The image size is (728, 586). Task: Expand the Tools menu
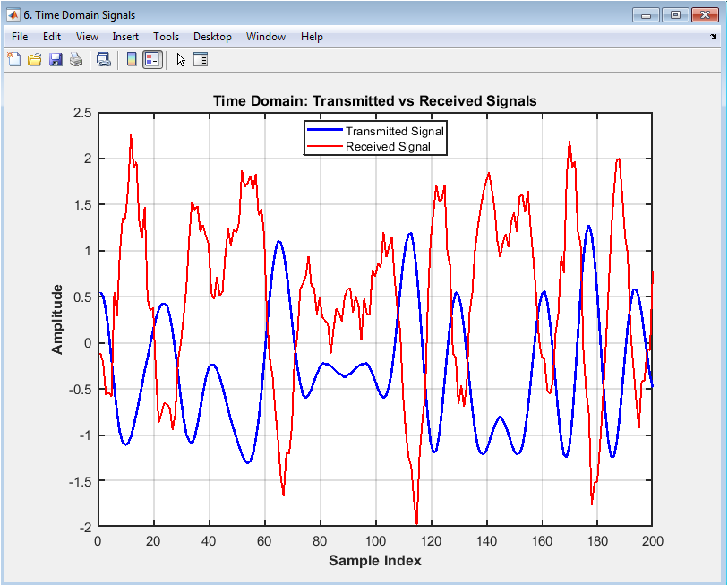click(x=166, y=37)
